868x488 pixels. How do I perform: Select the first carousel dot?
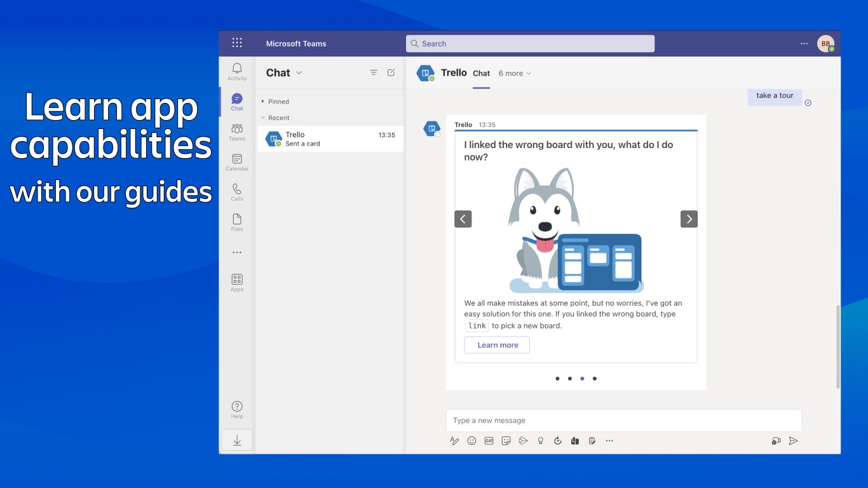pyautogui.click(x=557, y=379)
